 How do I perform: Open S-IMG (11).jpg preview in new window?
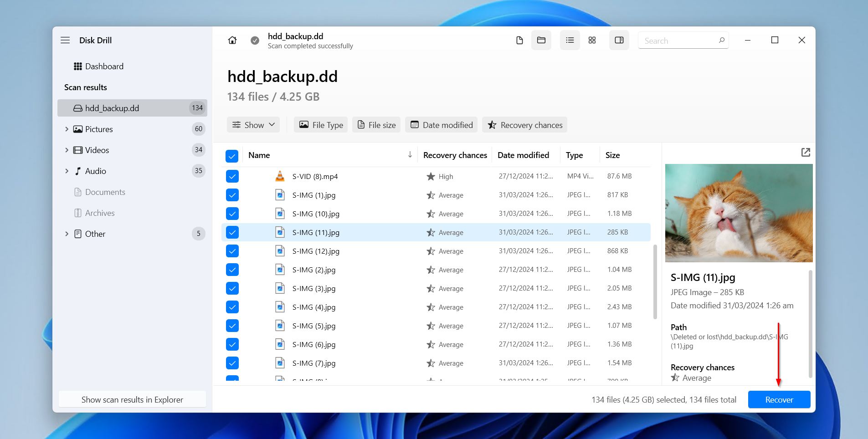pos(806,152)
